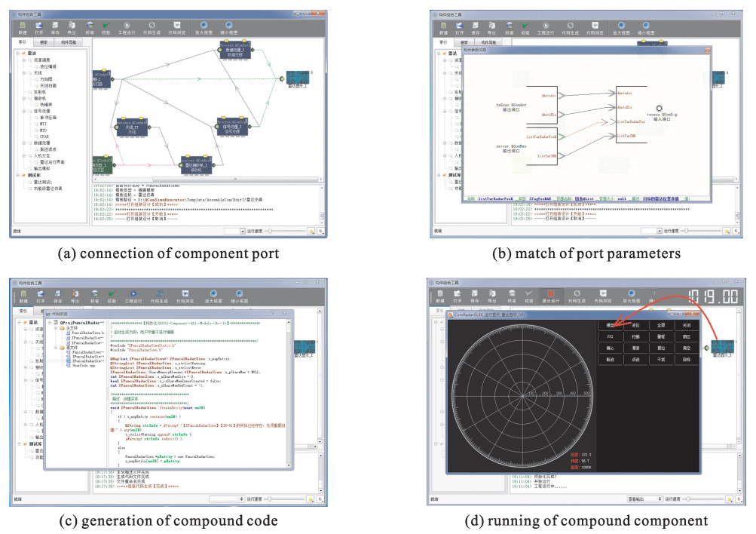This screenshot has width=756, height=534.
Task: Click 代码生成 (Generate code) icon in window (a)
Action: pos(152,25)
